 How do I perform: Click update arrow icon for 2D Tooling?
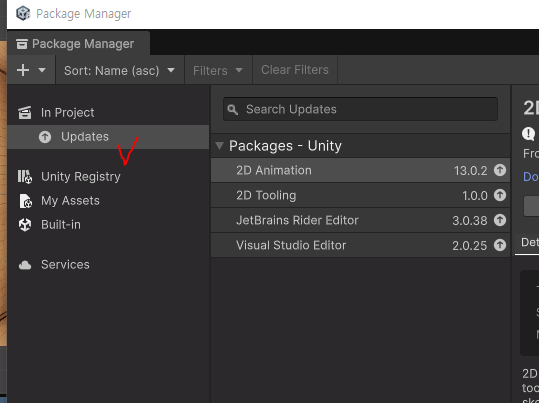[x=500, y=195]
